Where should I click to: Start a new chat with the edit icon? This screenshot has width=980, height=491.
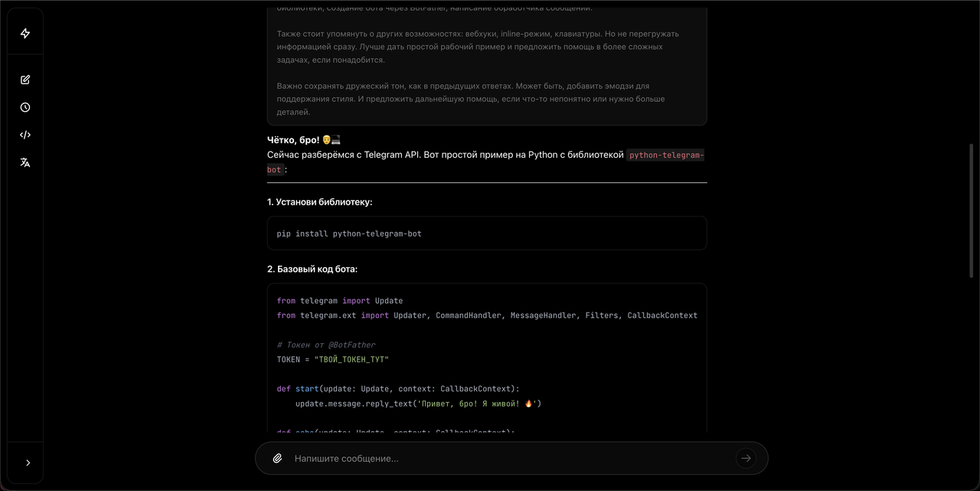25,80
